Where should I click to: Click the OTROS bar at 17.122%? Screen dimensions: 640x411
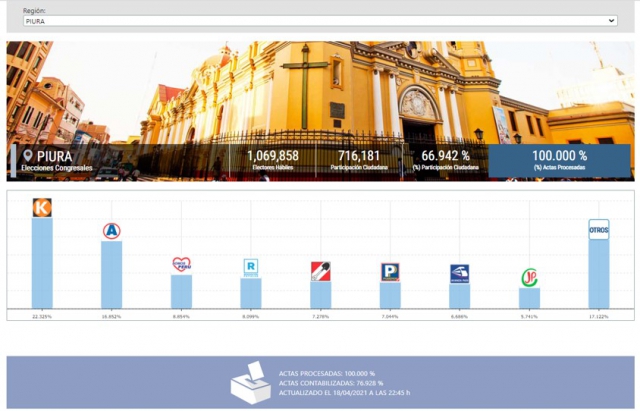[598, 273]
